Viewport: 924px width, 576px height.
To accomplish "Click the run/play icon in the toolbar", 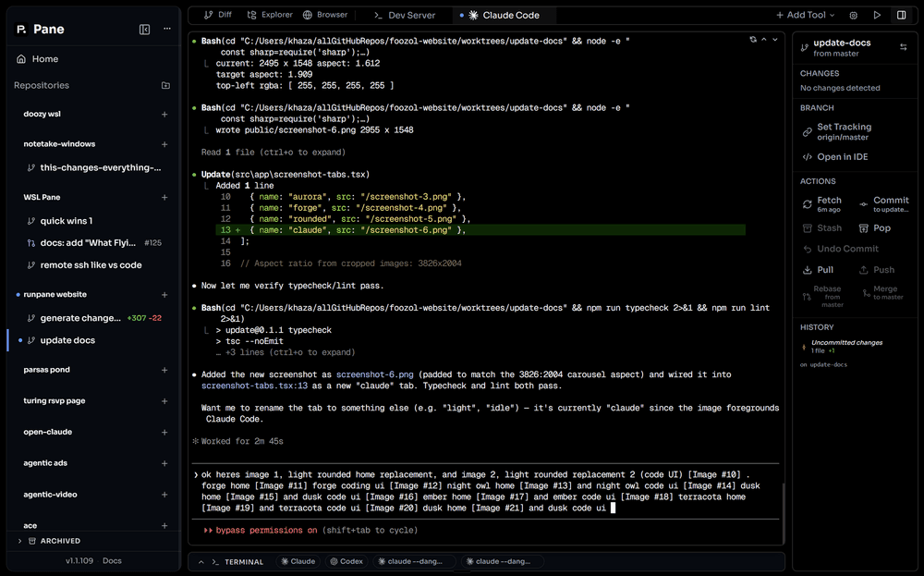I will pyautogui.click(x=874, y=15).
